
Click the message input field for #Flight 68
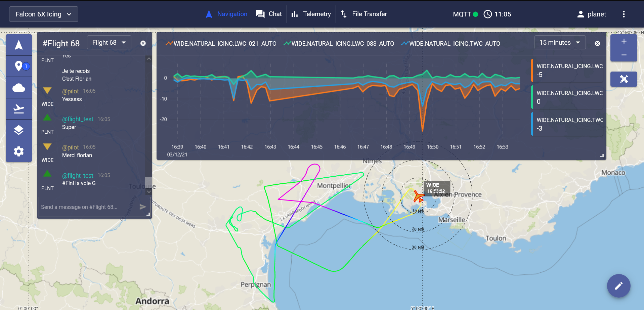[89, 207]
